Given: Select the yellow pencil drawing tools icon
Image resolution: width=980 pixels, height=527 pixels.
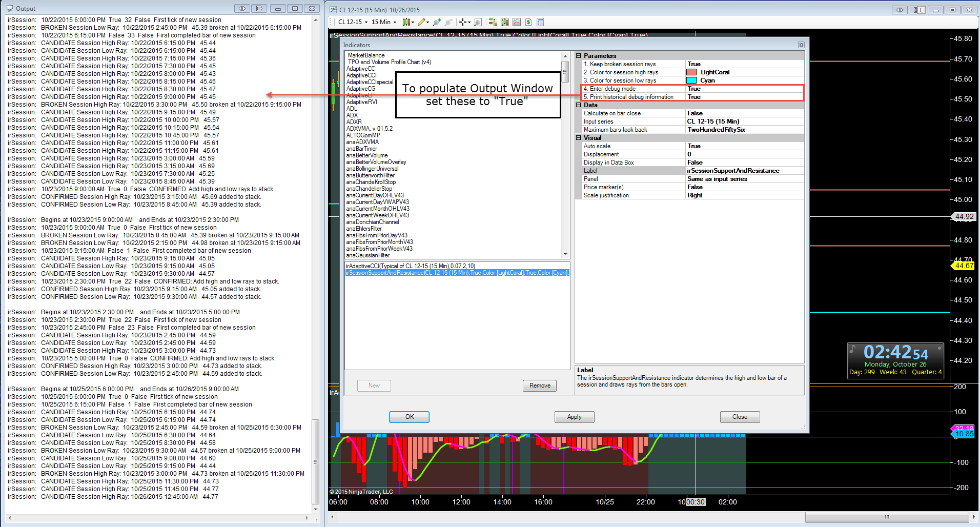Looking at the screenshot, I should coord(421,22).
